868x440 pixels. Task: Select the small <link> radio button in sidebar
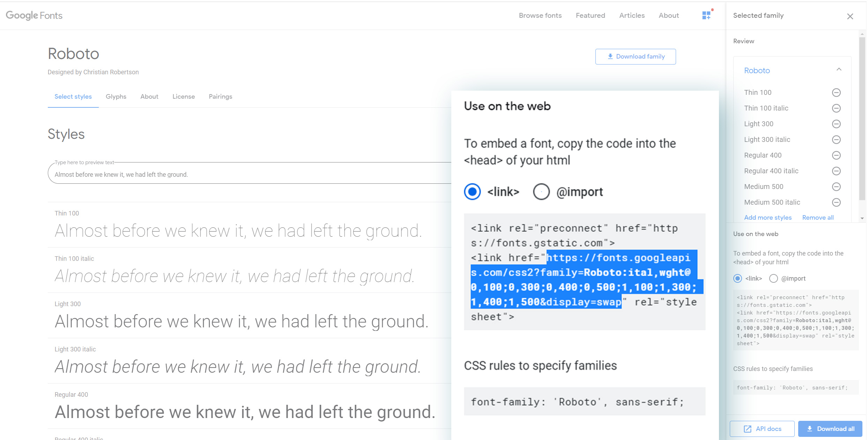coord(737,278)
